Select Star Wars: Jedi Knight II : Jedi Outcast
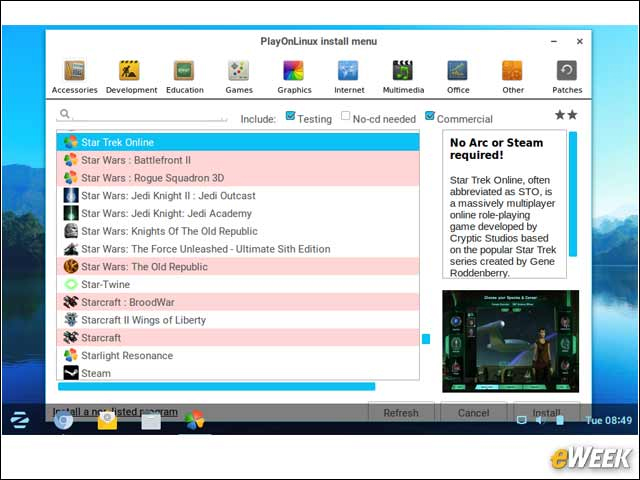This screenshot has width=640, height=480. [x=238, y=196]
